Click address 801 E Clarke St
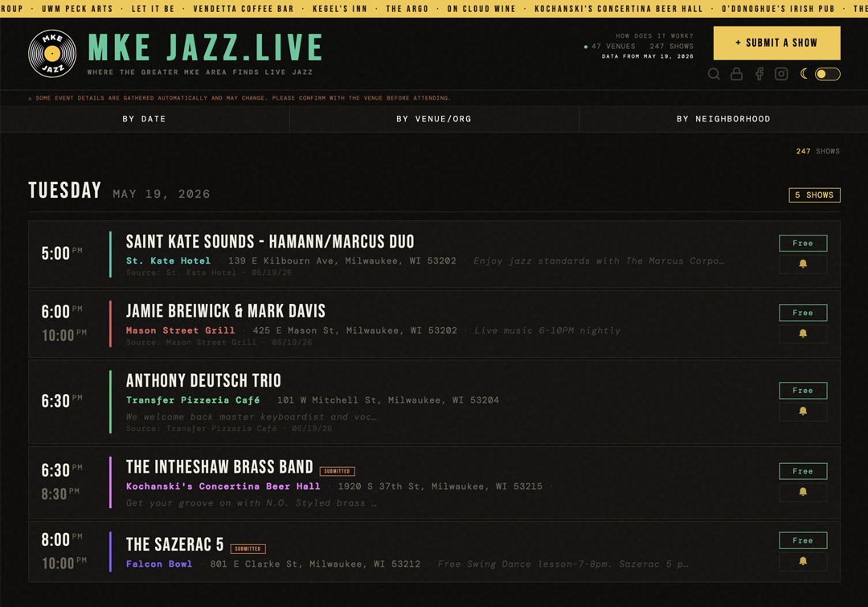This screenshot has height=607, width=868. [315, 564]
